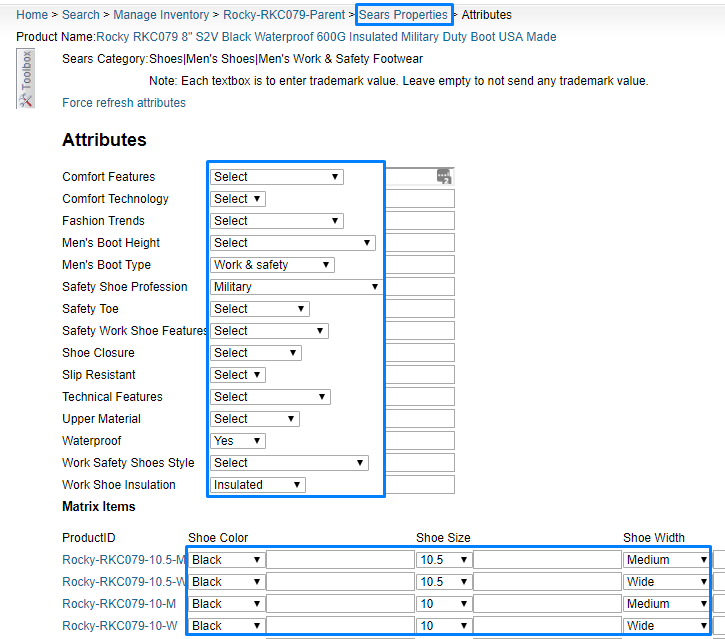This screenshot has width=725, height=639.
Task: Focus Fashion Trends trademark textbox
Action: pos(420,221)
